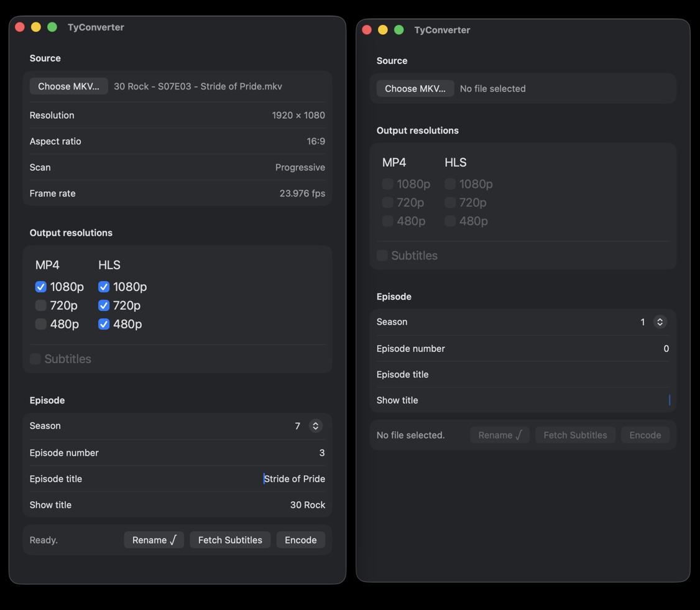Click Rename button in right window

(500, 435)
